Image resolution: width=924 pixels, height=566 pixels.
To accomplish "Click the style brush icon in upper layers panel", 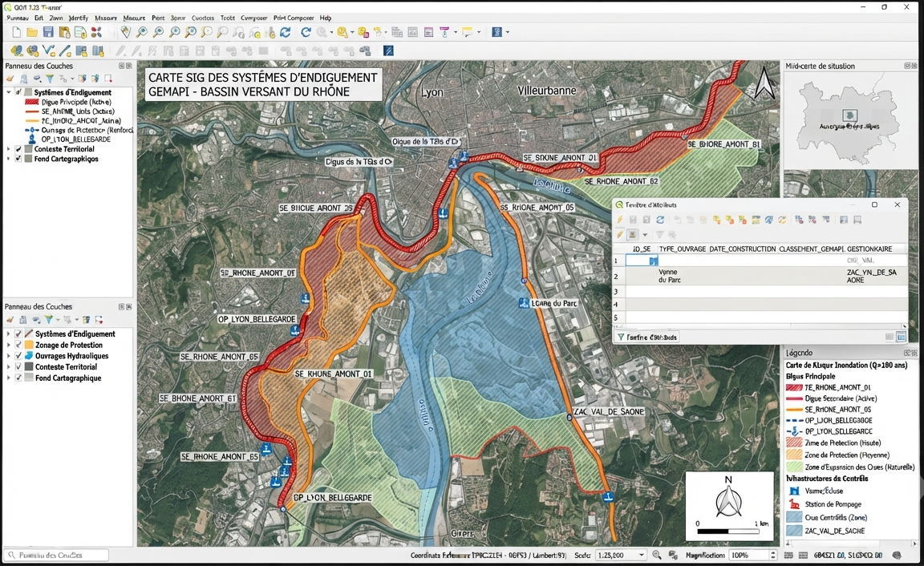I will coord(10,79).
